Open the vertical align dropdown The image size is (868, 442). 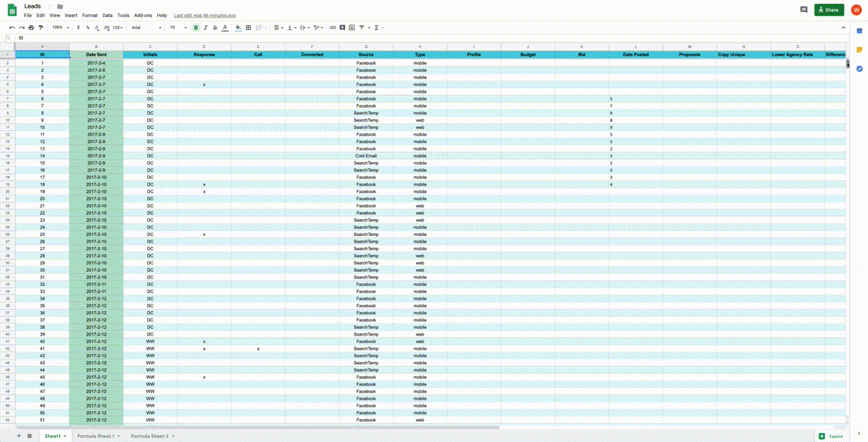291,28
